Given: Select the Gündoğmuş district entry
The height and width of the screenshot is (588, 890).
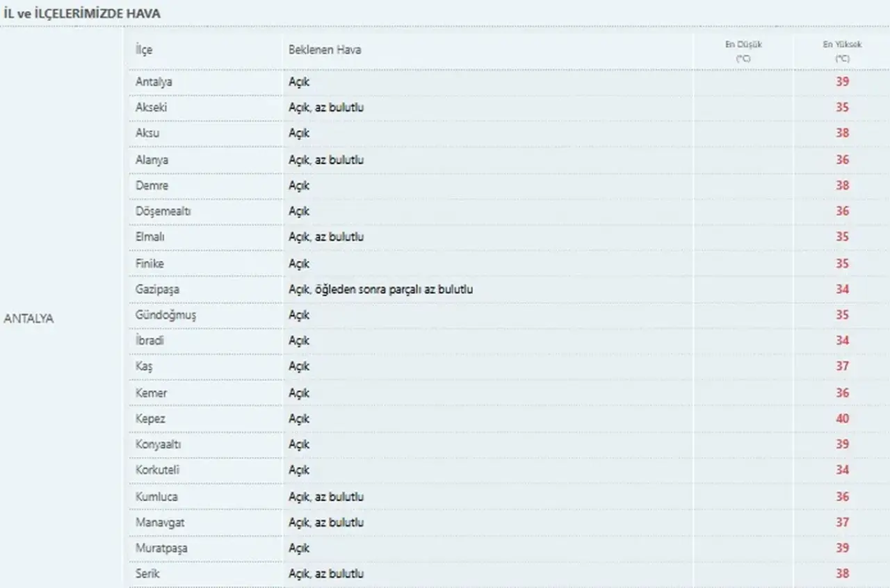Looking at the screenshot, I should tap(165, 316).
